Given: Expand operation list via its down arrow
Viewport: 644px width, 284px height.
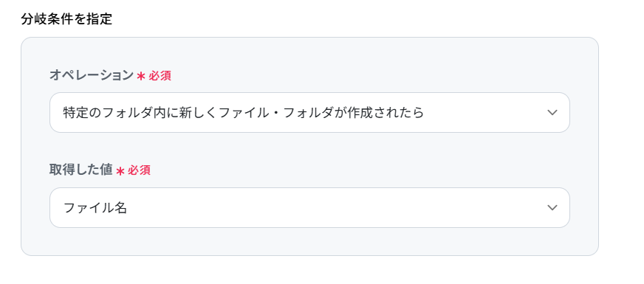Looking at the screenshot, I should coord(552,112).
